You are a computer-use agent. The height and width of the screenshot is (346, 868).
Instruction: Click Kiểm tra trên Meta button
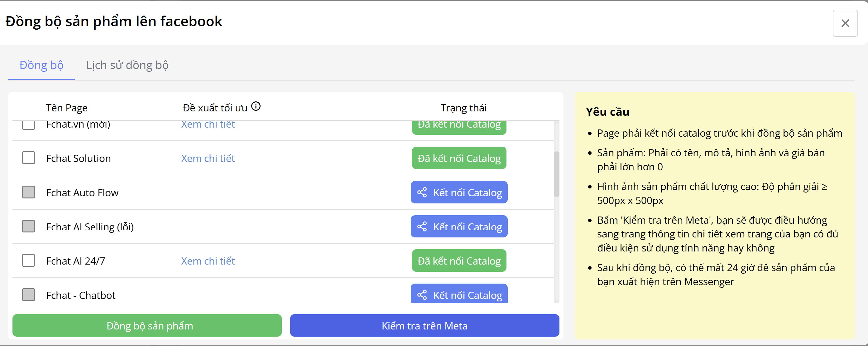tap(424, 326)
